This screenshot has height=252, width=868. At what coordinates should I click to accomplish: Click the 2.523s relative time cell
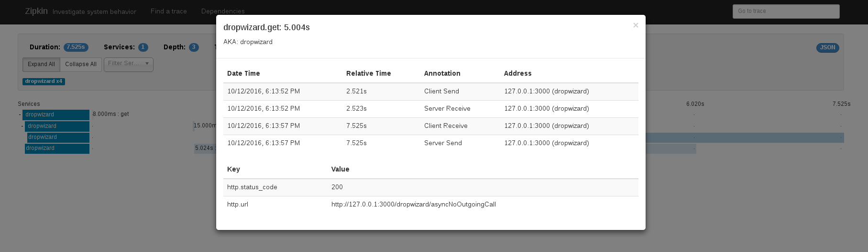[356, 109]
